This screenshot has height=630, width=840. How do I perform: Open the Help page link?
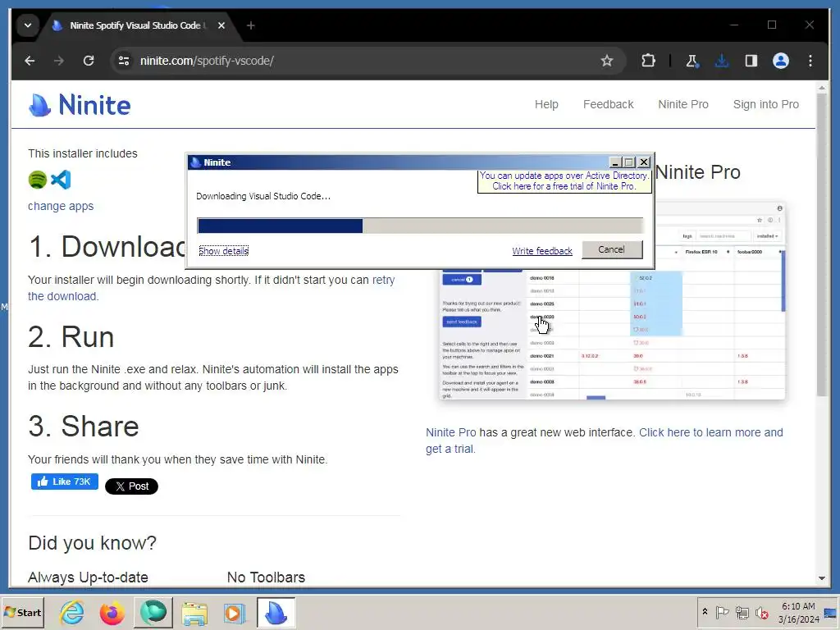(x=546, y=104)
